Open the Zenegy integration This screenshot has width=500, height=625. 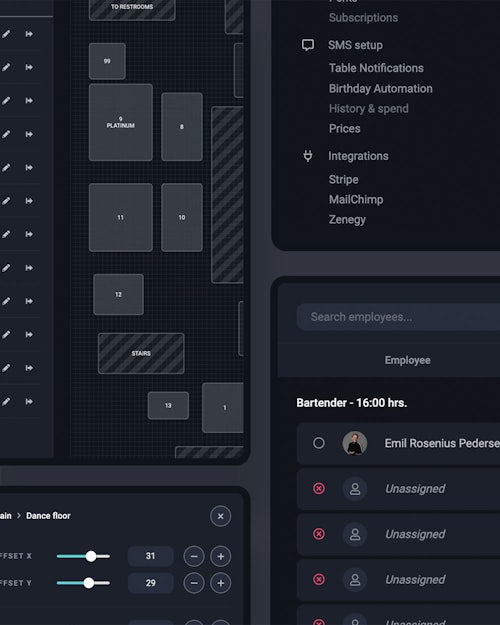pyautogui.click(x=347, y=220)
